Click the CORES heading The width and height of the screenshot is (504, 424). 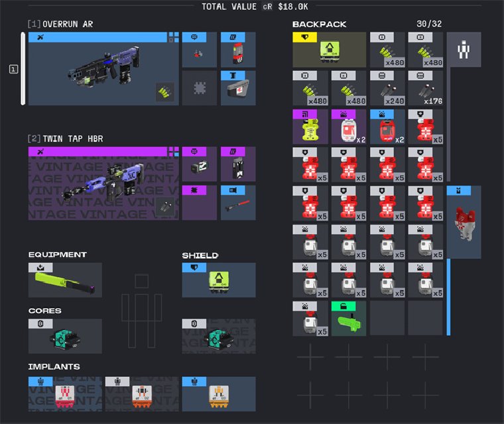point(45,311)
